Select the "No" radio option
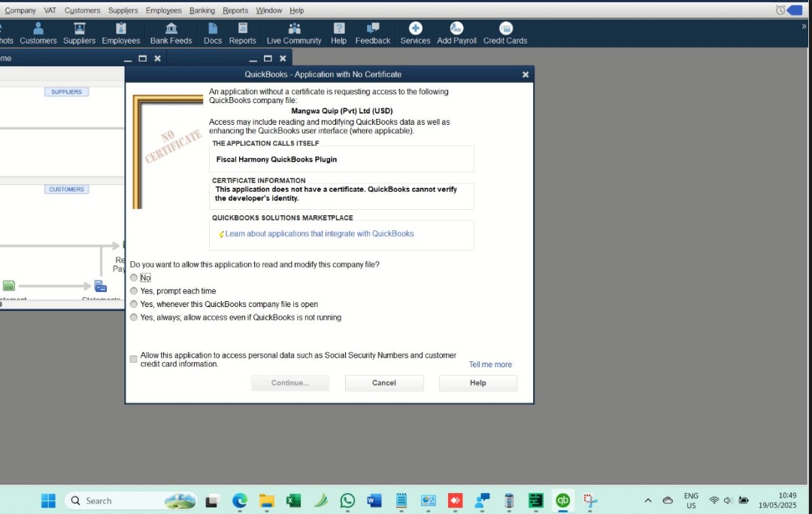 coord(134,278)
